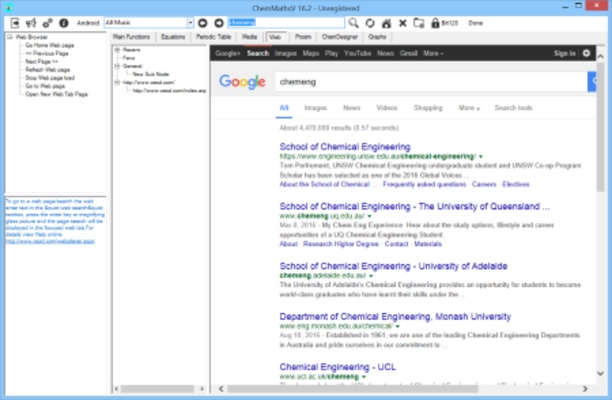Image resolution: width=612 pixels, height=400 pixels.
Task: Open the ChemDesigner tab
Action: [340, 37]
